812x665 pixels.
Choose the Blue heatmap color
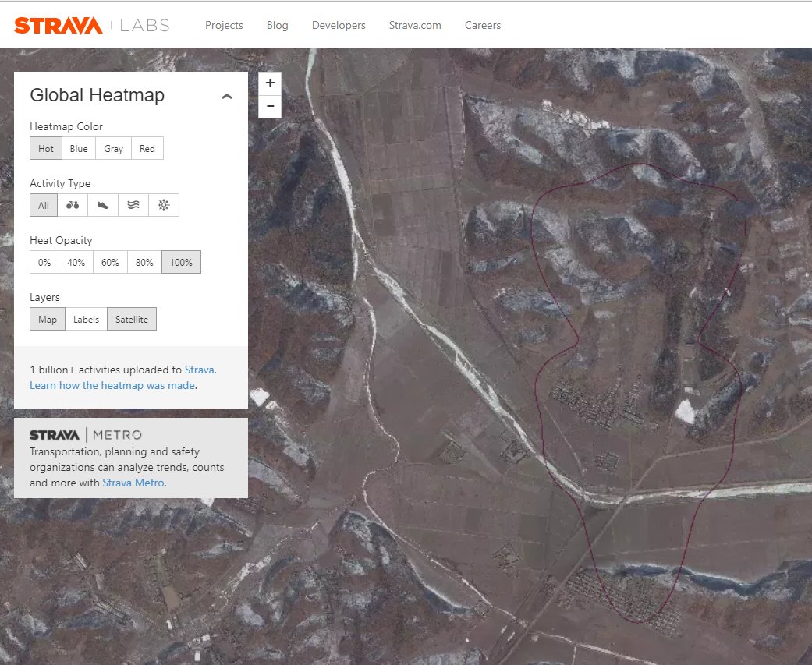(79, 149)
